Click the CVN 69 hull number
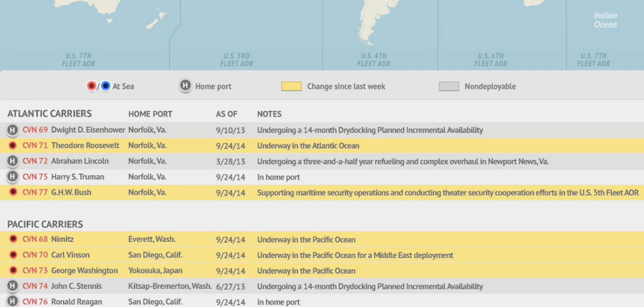 [35, 130]
